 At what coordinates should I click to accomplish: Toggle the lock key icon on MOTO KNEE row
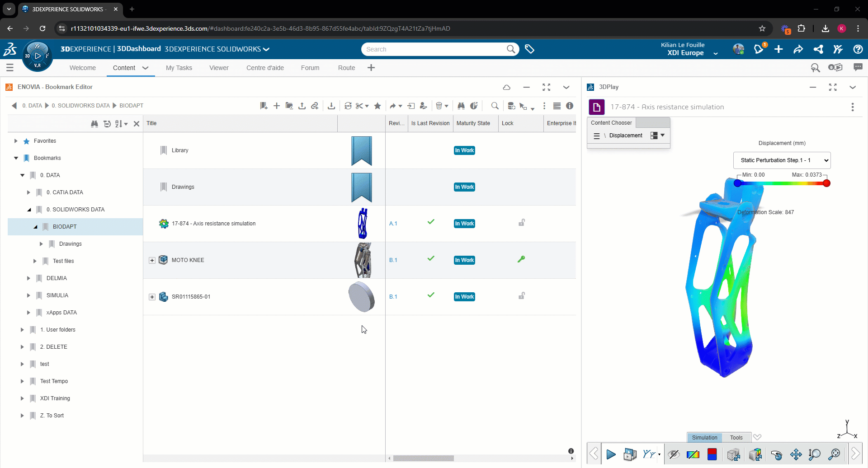(522, 260)
